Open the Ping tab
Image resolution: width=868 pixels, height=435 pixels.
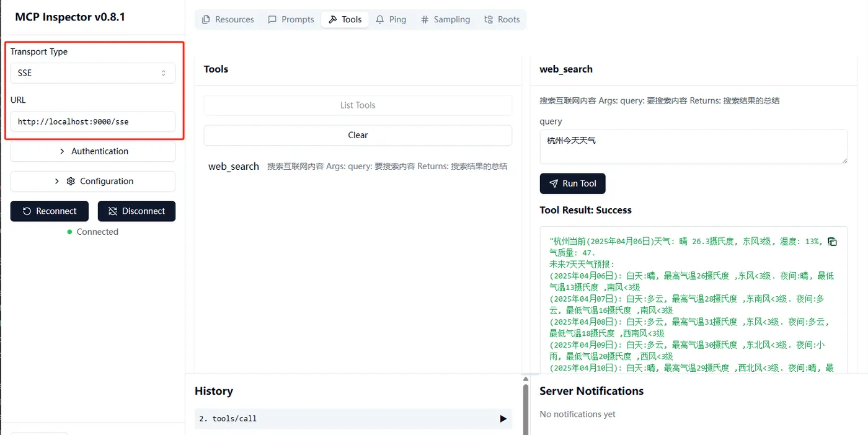pyautogui.click(x=391, y=19)
